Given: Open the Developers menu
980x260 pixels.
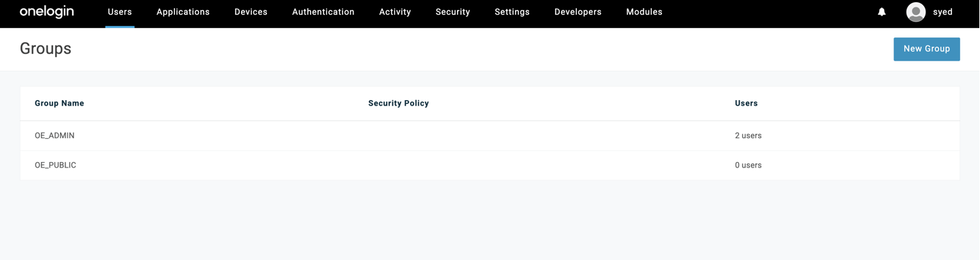Looking at the screenshot, I should (578, 12).
